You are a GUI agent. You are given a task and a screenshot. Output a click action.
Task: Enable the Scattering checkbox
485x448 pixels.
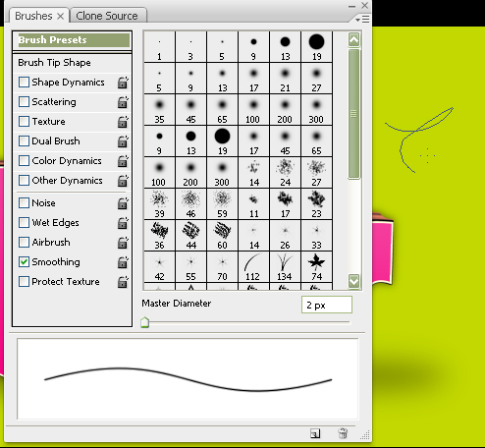point(24,101)
